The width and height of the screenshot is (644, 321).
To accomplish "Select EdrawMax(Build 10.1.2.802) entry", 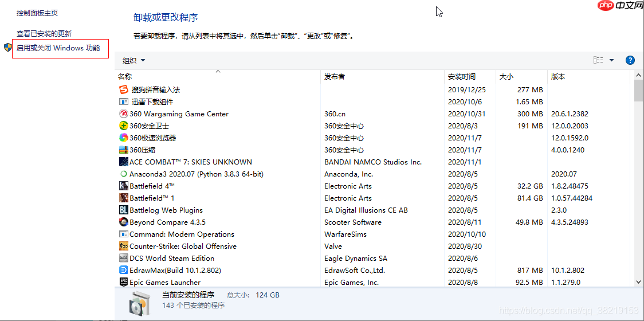I will (175, 271).
